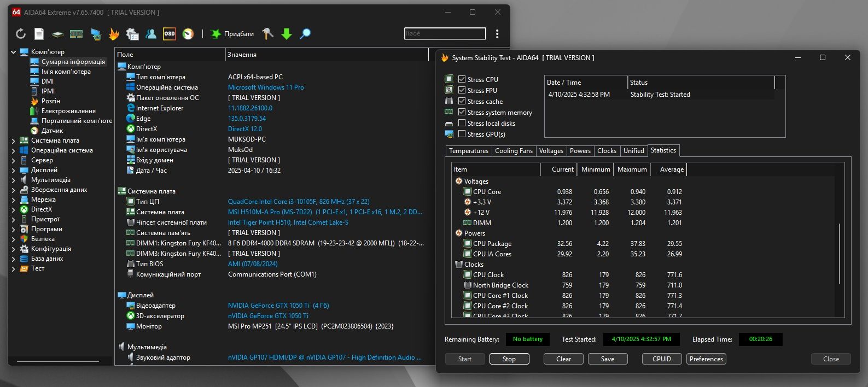Expand the Операційна система tree node
This screenshot has height=387, width=868.
(x=13, y=150)
